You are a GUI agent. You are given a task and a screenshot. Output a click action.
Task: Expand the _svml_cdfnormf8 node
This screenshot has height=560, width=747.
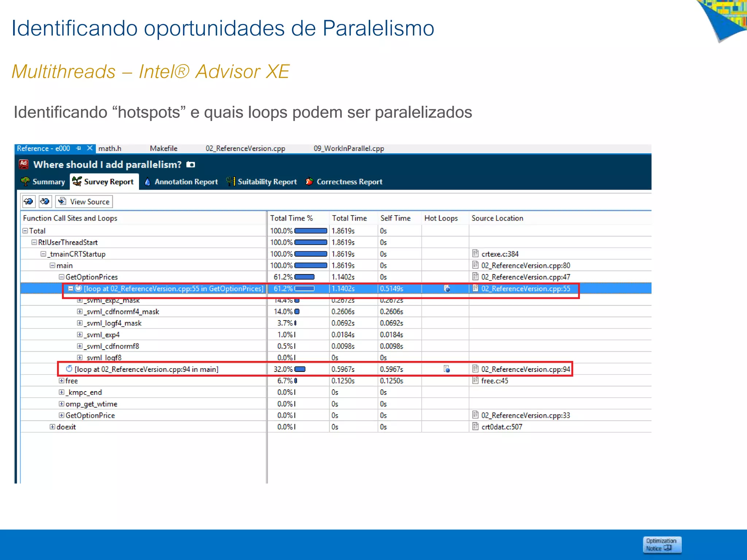click(x=80, y=346)
